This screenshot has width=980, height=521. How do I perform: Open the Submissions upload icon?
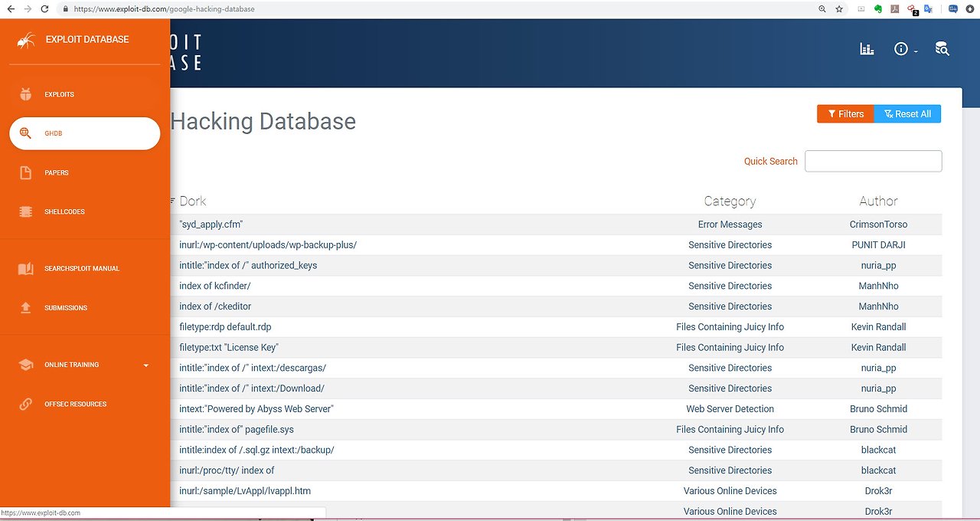pos(26,307)
